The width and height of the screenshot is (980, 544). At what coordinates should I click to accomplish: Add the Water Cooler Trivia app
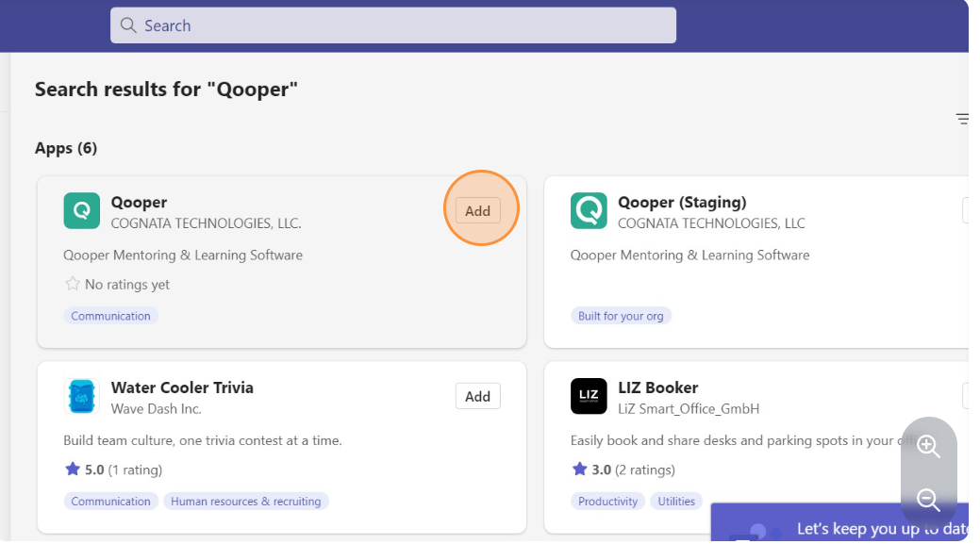(x=478, y=396)
